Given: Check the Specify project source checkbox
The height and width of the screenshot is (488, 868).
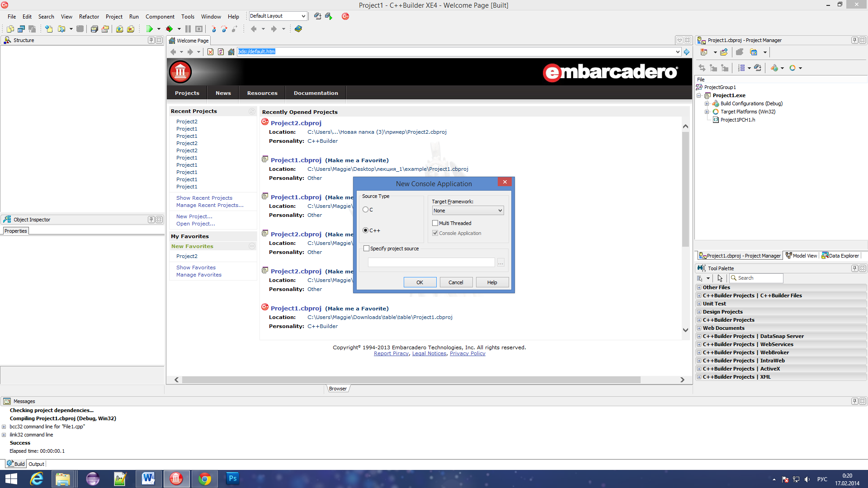Looking at the screenshot, I should coord(367,249).
